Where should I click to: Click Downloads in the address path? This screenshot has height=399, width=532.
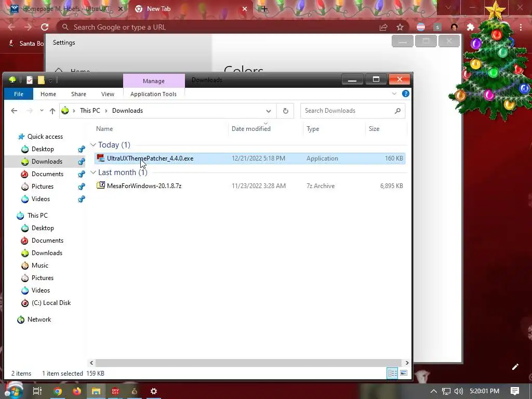pos(128,111)
